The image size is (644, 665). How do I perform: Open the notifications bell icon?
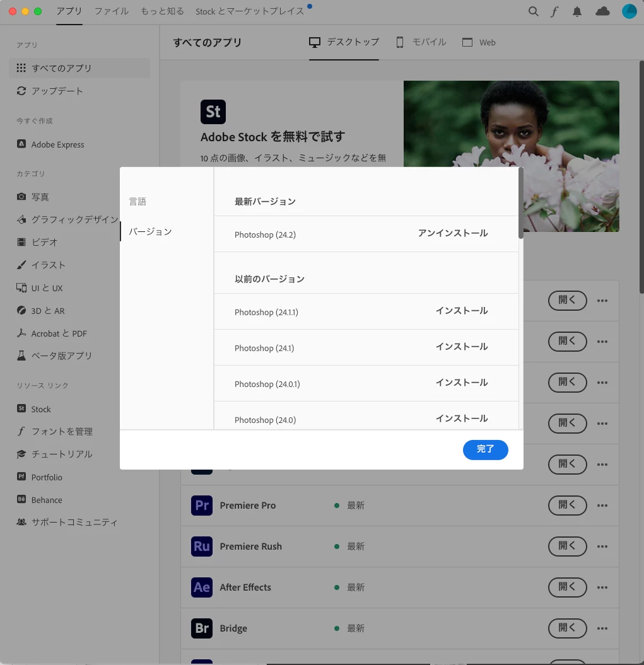click(x=577, y=11)
